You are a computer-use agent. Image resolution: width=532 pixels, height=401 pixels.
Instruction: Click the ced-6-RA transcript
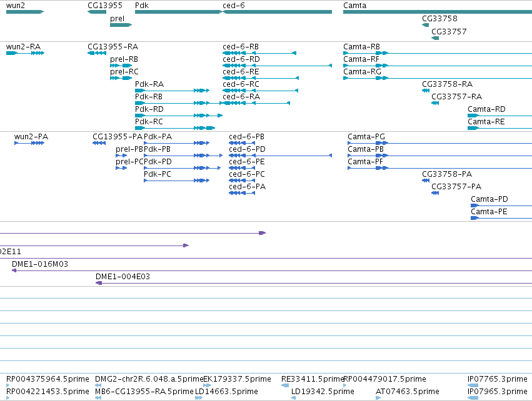[256, 103]
